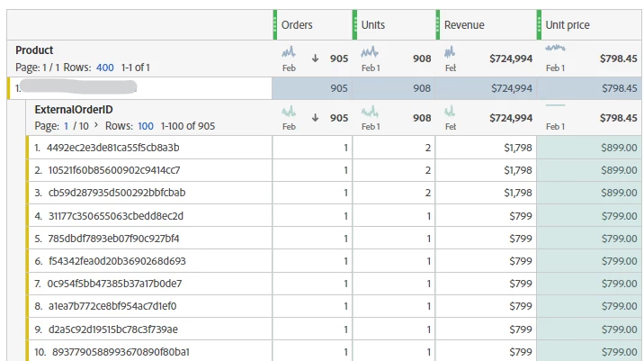644x361 pixels.
Task: Change ExternalOrderID rows count of 100
Action: 146,126
